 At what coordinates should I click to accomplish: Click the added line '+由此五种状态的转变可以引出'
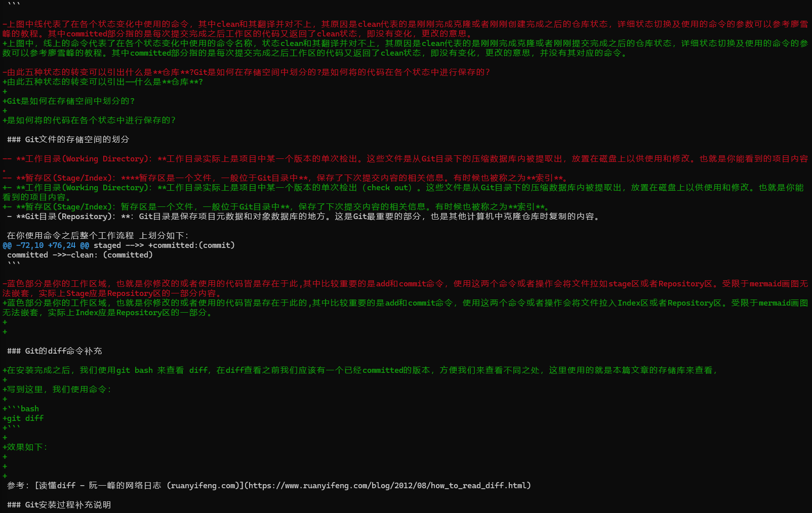(x=103, y=81)
